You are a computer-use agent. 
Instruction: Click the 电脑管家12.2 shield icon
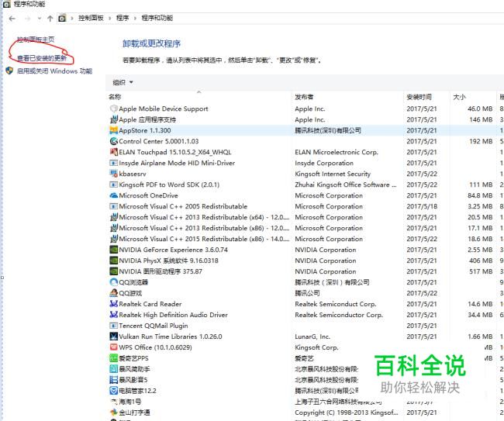[113, 391]
